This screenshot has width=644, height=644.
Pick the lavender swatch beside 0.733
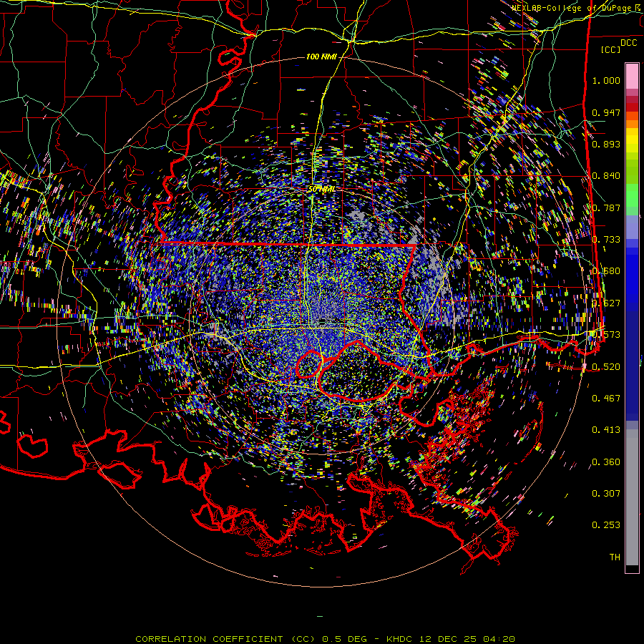click(632, 227)
